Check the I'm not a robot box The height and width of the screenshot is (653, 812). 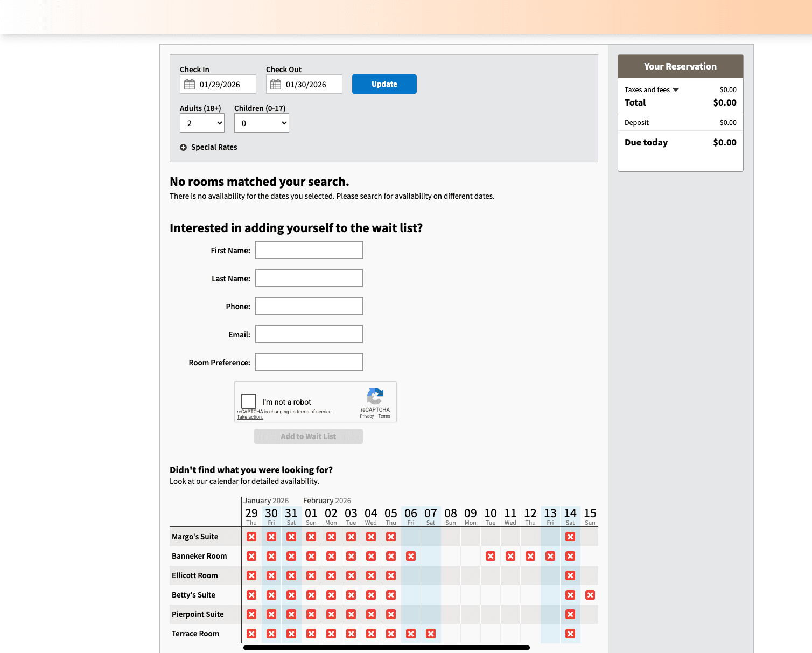(249, 401)
